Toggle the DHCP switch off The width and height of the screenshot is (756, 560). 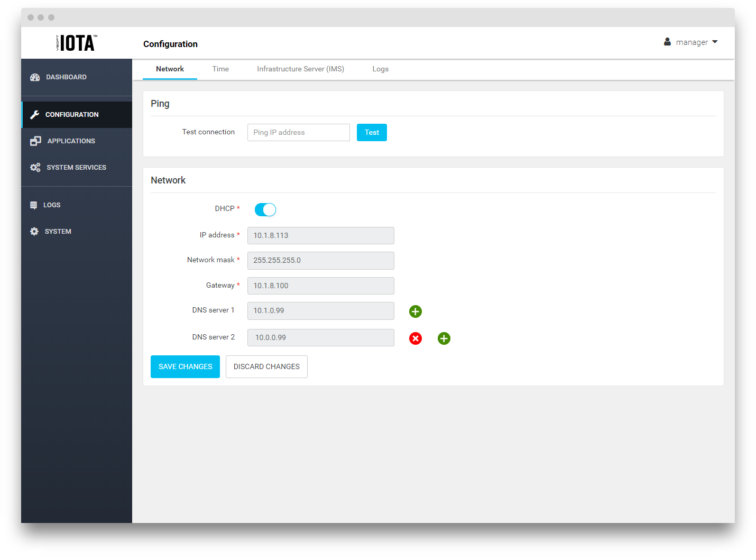tap(265, 210)
